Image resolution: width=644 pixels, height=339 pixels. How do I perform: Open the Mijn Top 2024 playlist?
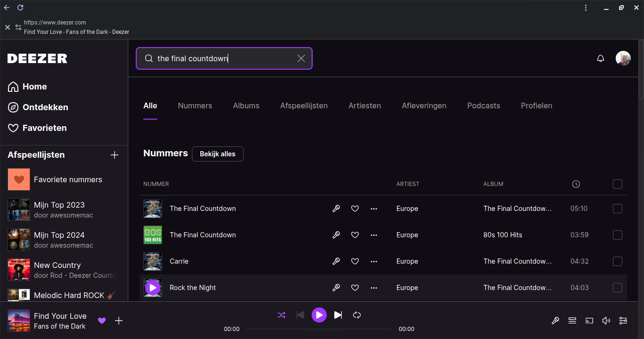64,240
